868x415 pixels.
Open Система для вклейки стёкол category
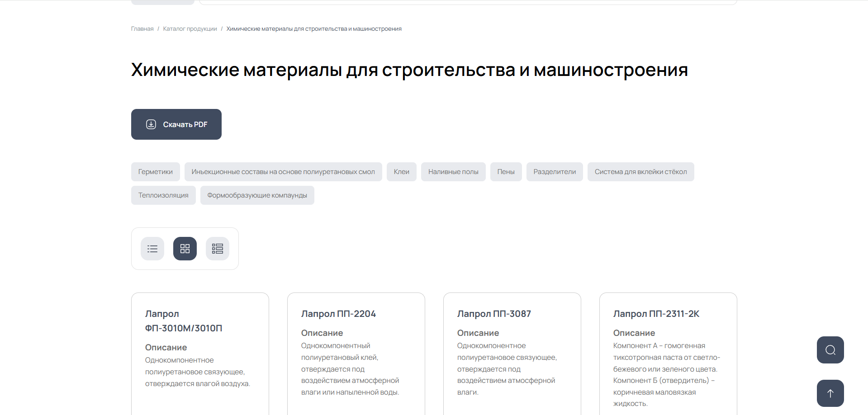click(641, 172)
